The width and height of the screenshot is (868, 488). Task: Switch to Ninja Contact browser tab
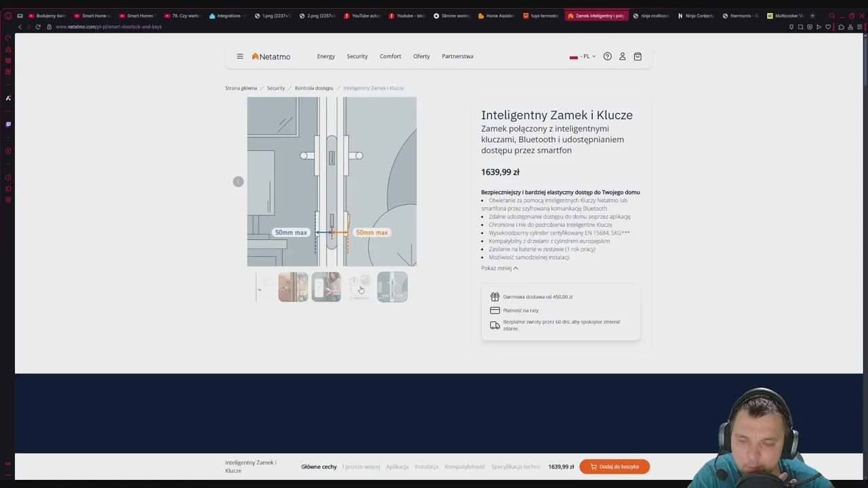(x=696, y=16)
